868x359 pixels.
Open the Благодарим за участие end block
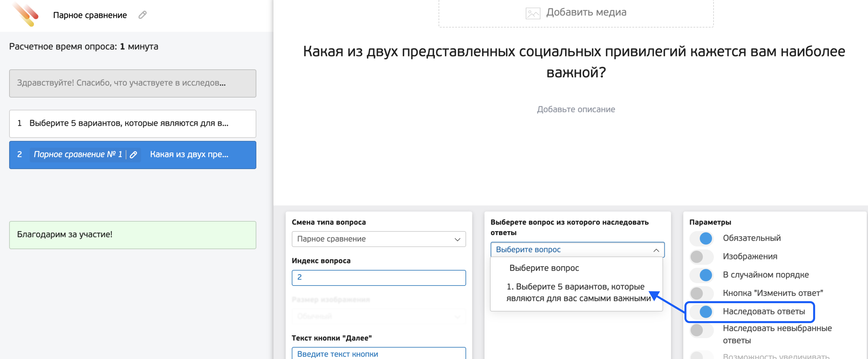[x=132, y=235]
